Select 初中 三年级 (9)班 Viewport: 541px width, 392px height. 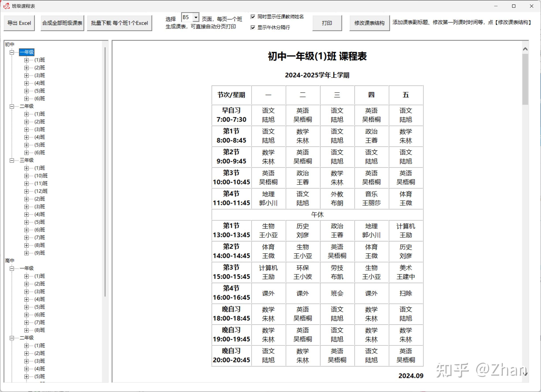(39, 253)
